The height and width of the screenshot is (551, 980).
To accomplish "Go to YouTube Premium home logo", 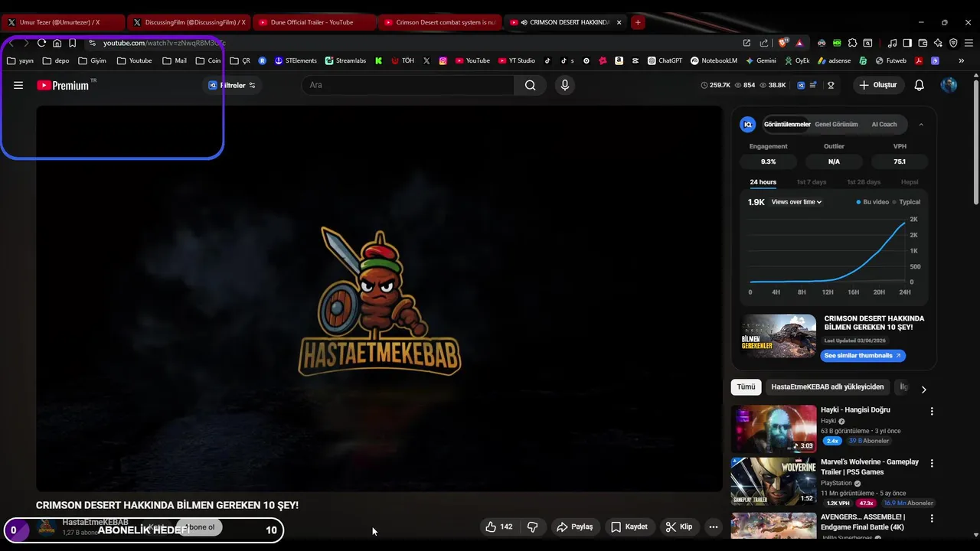I will [64, 85].
